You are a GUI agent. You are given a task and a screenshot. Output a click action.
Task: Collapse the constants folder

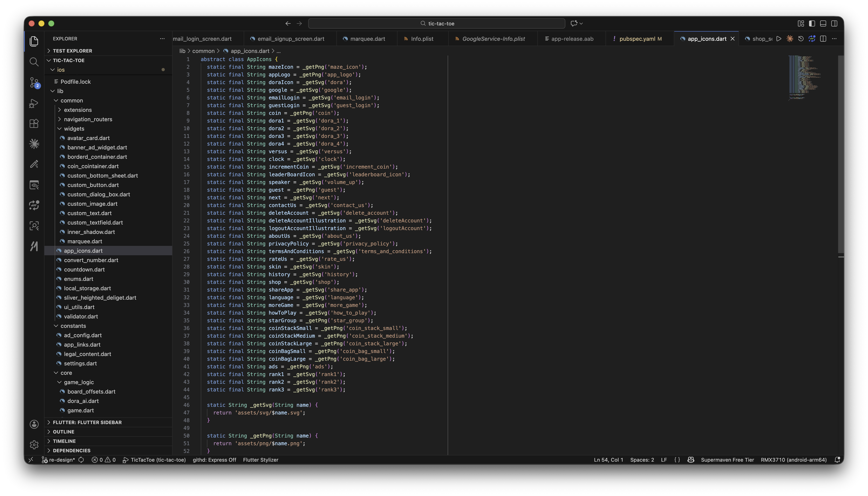(x=108, y=326)
